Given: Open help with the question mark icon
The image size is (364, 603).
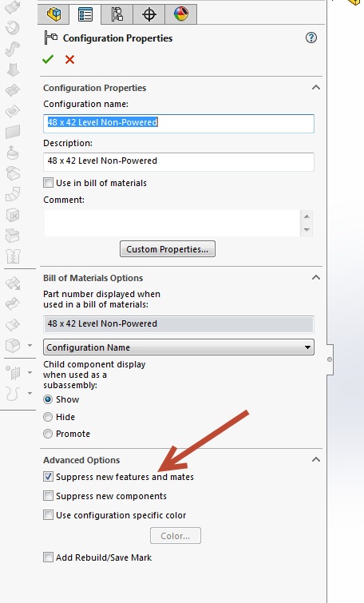Looking at the screenshot, I should (311, 38).
